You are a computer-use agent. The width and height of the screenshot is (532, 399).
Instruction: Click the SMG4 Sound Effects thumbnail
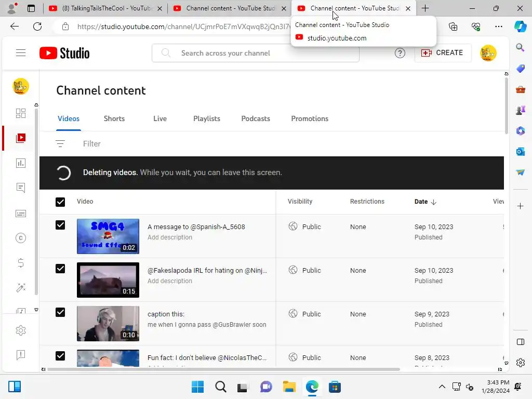tap(108, 236)
